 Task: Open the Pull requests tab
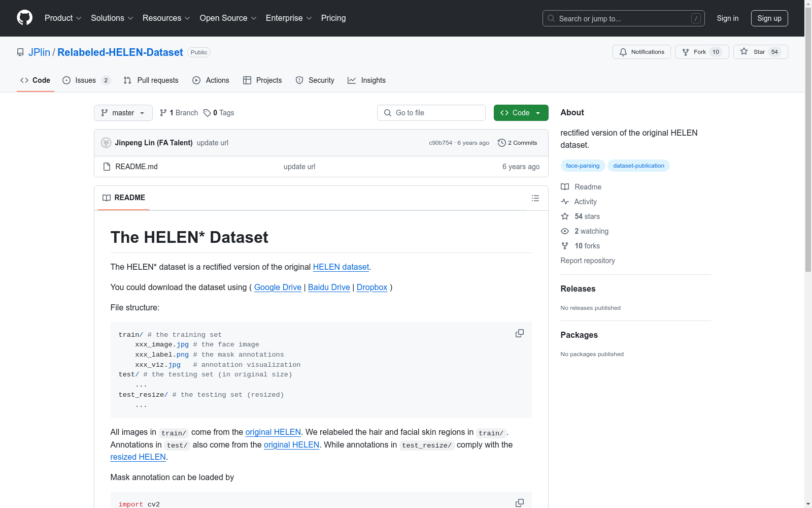[151, 80]
